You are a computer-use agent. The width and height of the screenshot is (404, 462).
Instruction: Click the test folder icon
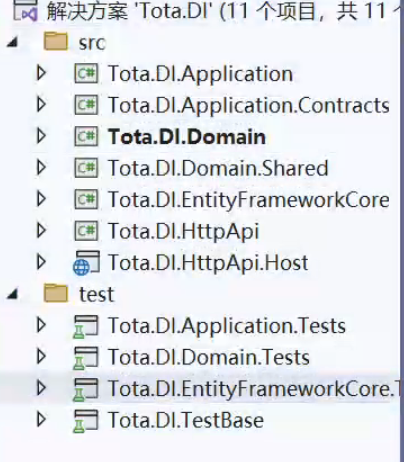56,293
